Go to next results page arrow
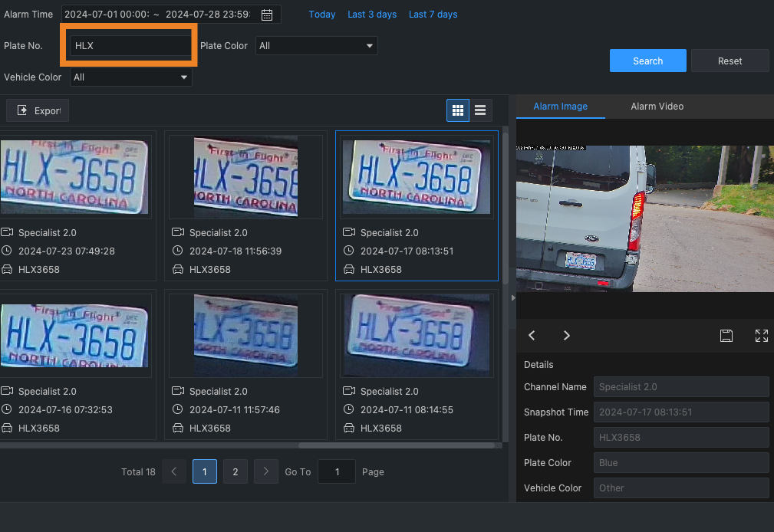The height and width of the screenshot is (532, 774). (x=265, y=471)
